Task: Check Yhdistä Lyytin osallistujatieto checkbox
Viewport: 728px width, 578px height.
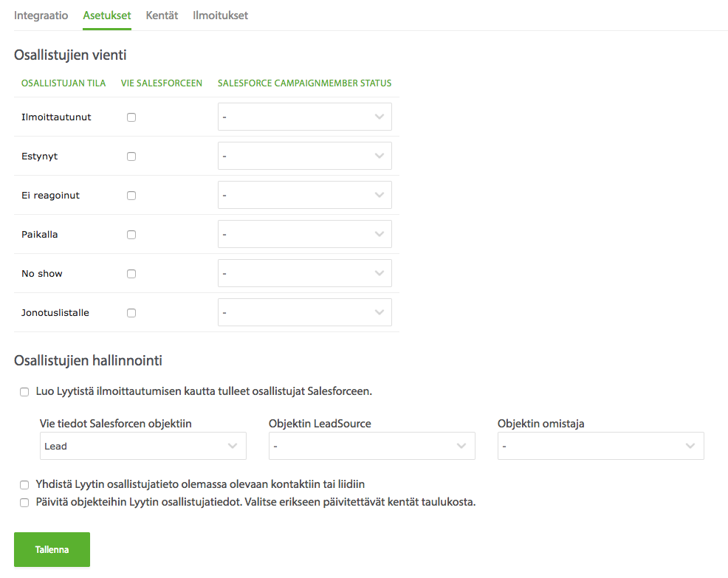Action: [x=24, y=485]
